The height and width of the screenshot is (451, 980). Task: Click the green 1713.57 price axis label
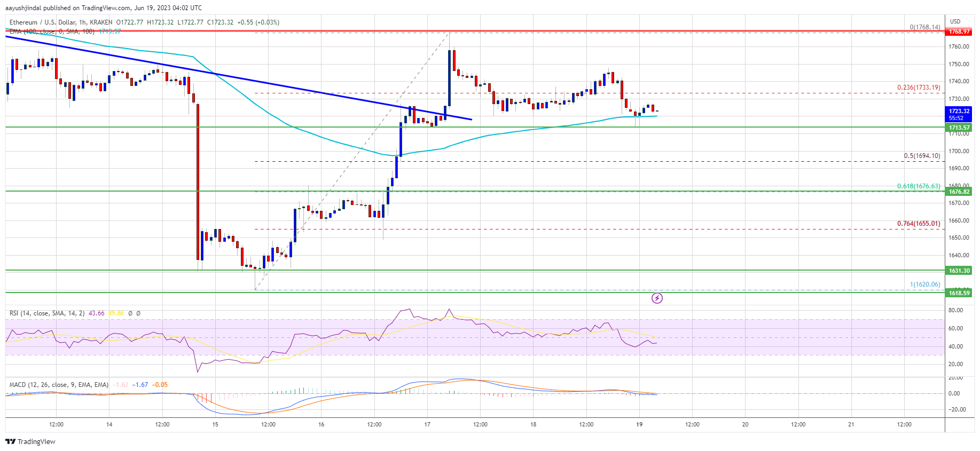click(959, 128)
